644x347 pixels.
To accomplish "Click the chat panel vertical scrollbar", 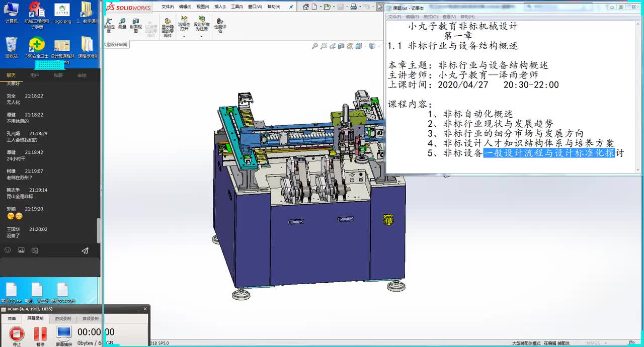I will [99, 231].
